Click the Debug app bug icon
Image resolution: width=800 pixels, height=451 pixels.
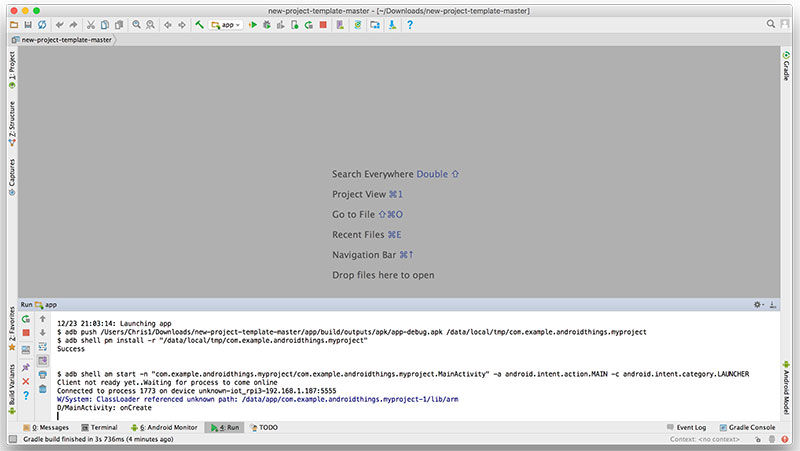pos(266,24)
